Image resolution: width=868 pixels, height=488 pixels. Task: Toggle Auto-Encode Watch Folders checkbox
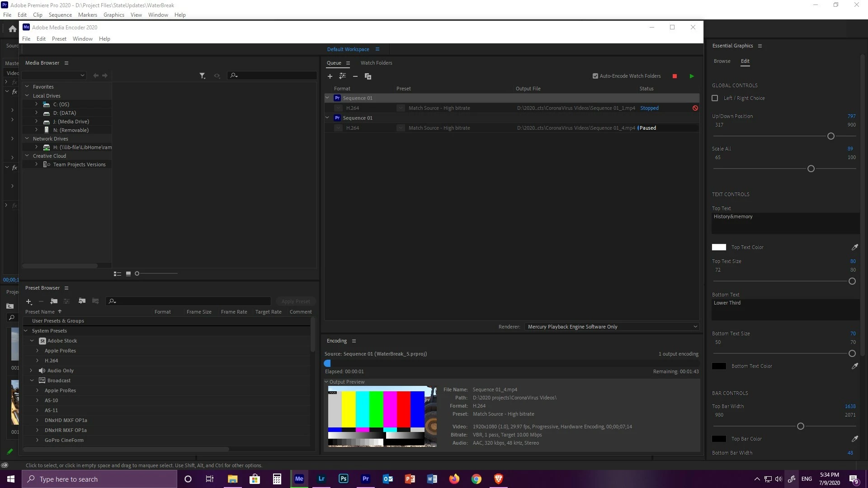[595, 76]
